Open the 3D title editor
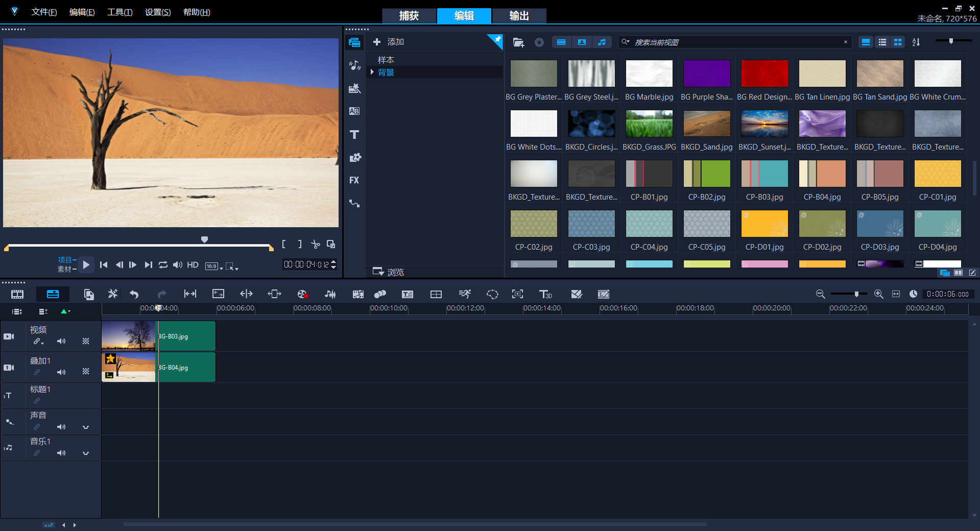980x531 pixels. [545, 294]
